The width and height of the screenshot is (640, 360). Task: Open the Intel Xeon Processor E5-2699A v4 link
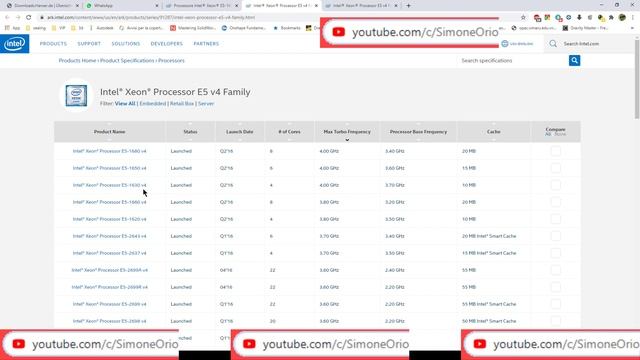click(x=109, y=270)
